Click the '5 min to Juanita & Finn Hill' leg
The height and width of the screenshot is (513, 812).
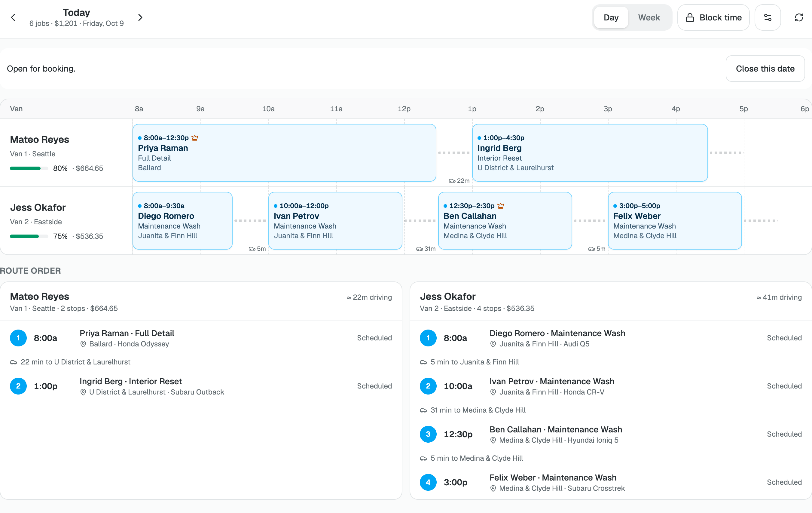[x=469, y=362]
